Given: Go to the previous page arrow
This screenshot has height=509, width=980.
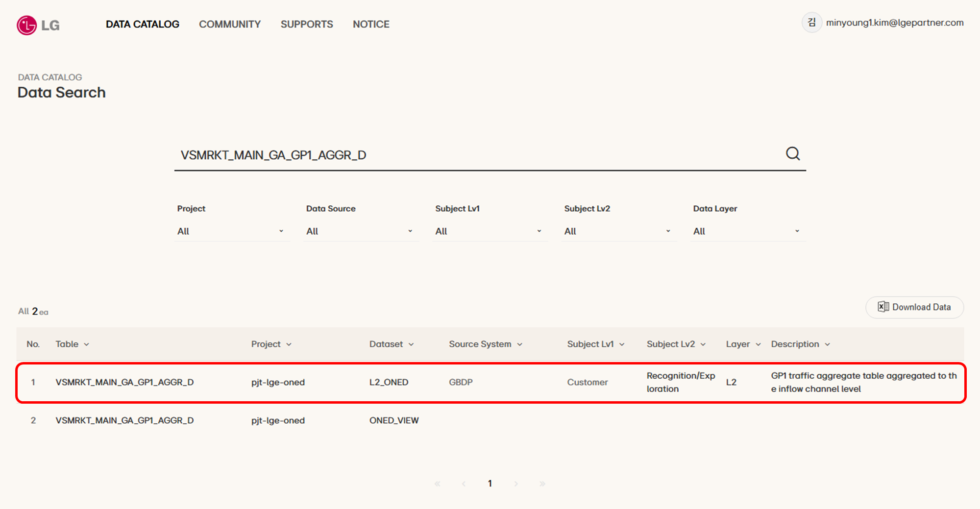Looking at the screenshot, I should [x=464, y=484].
